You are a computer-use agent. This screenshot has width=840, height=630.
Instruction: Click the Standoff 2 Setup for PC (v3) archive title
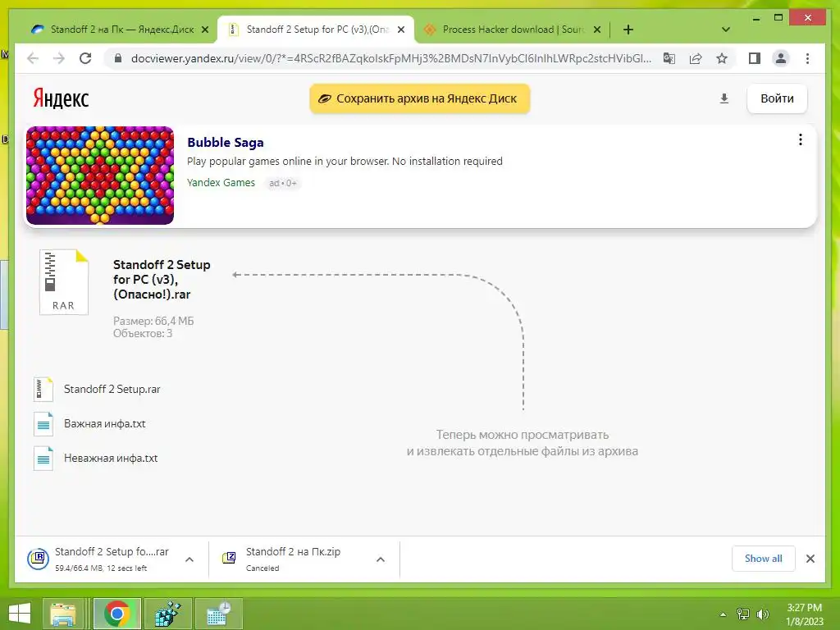point(162,279)
